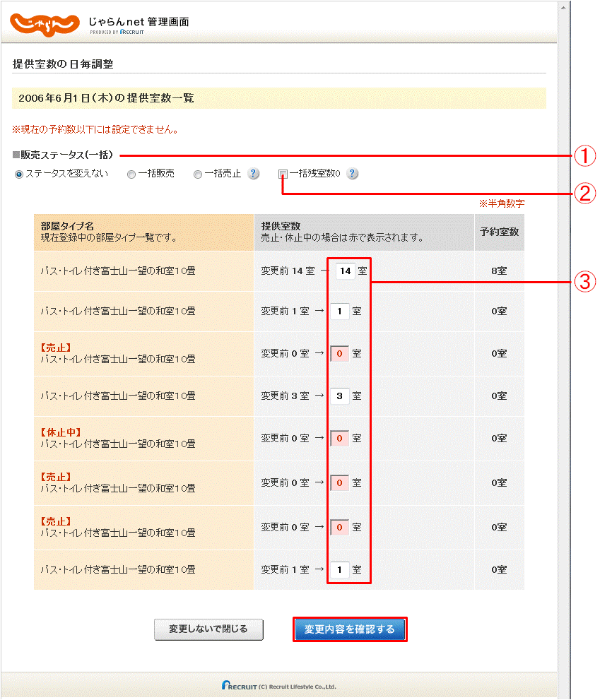Open help icon beside 一括残室数0

coord(353,174)
